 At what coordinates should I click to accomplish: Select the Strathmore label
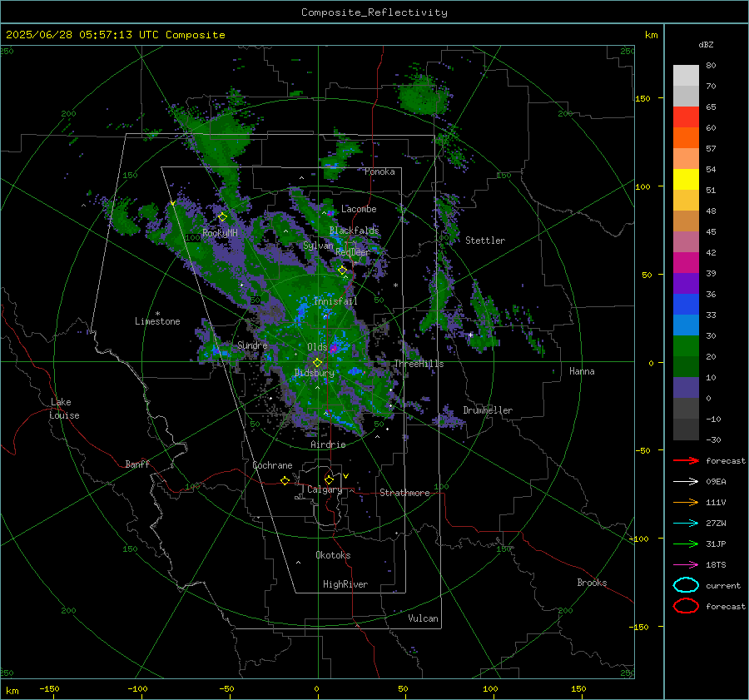(404, 493)
